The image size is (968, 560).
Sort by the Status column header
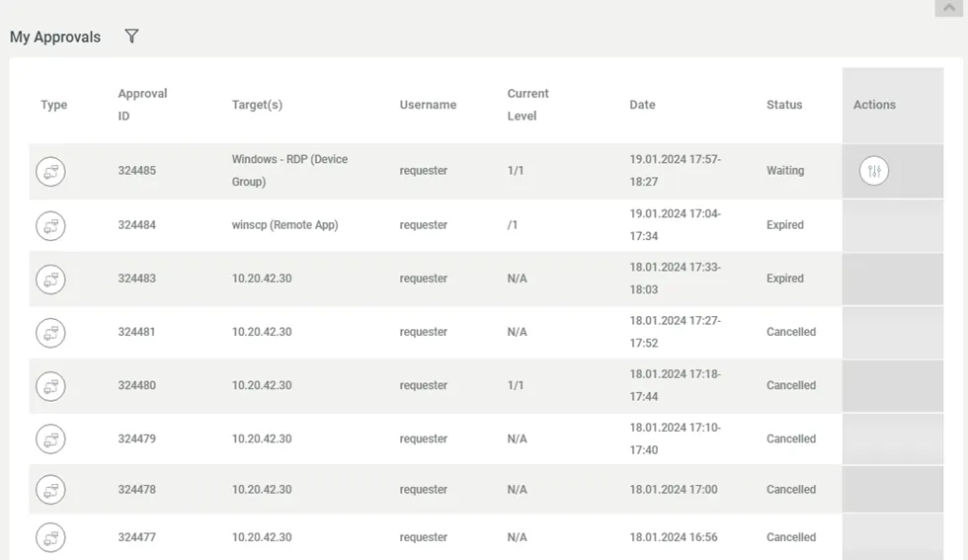784,105
